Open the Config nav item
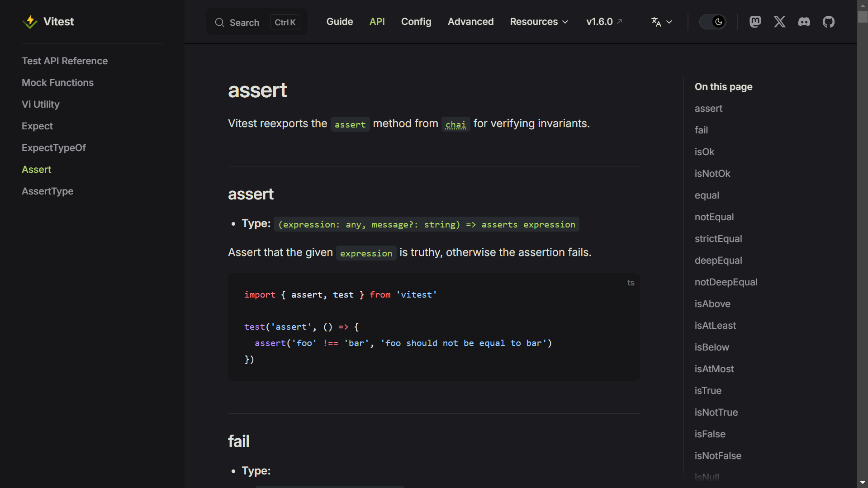This screenshot has height=488, width=868. coord(416,22)
